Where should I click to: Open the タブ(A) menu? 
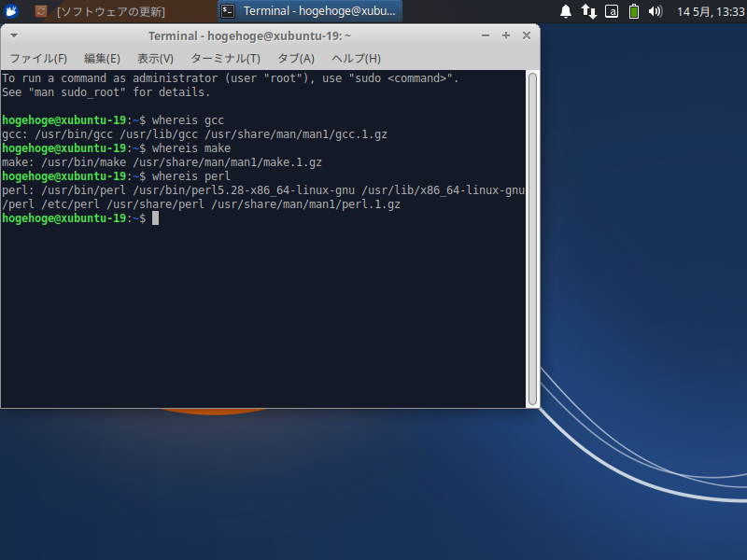tap(296, 59)
